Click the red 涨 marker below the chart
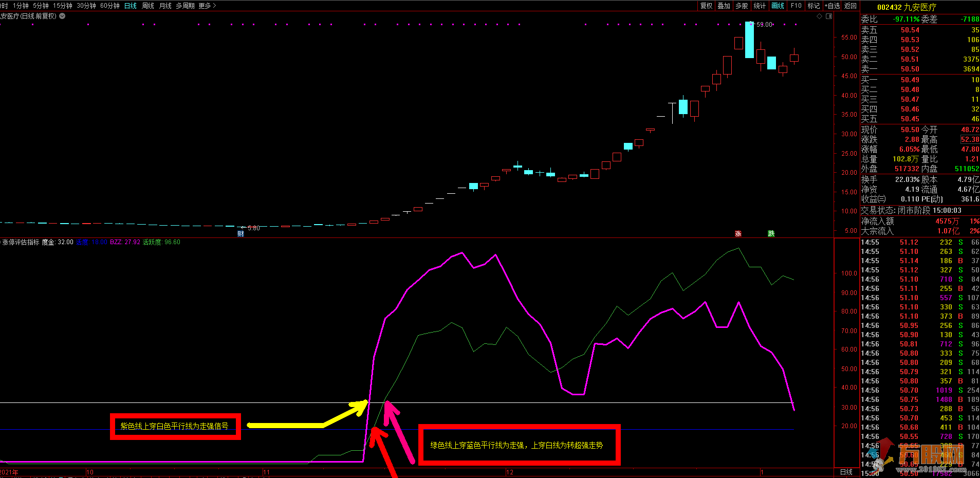This screenshot has height=478, width=980. 738,234
